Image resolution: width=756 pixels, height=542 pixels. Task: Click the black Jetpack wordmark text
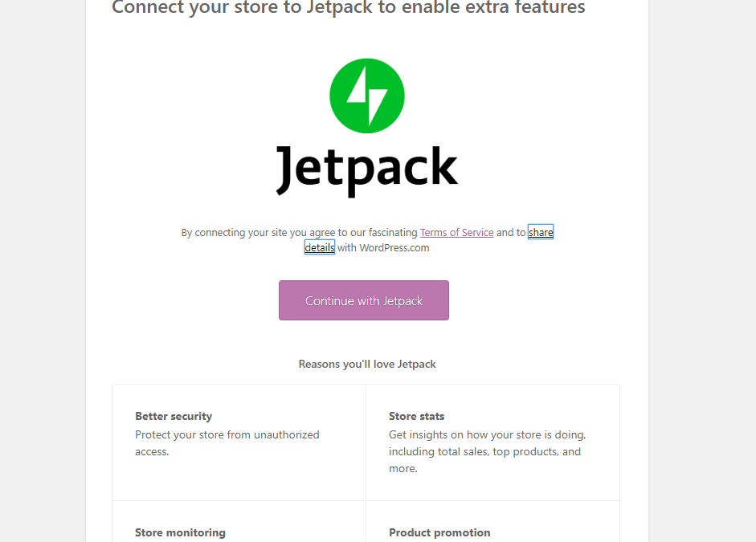(x=367, y=170)
